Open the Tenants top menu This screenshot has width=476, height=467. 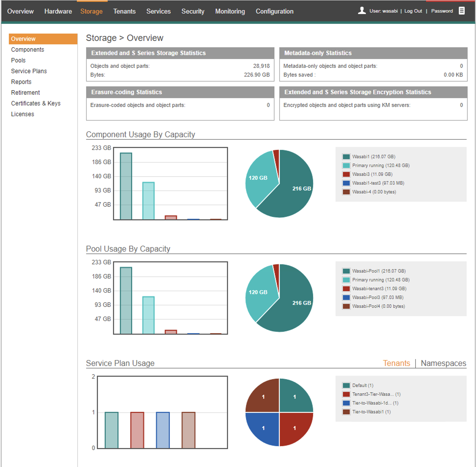[125, 11]
